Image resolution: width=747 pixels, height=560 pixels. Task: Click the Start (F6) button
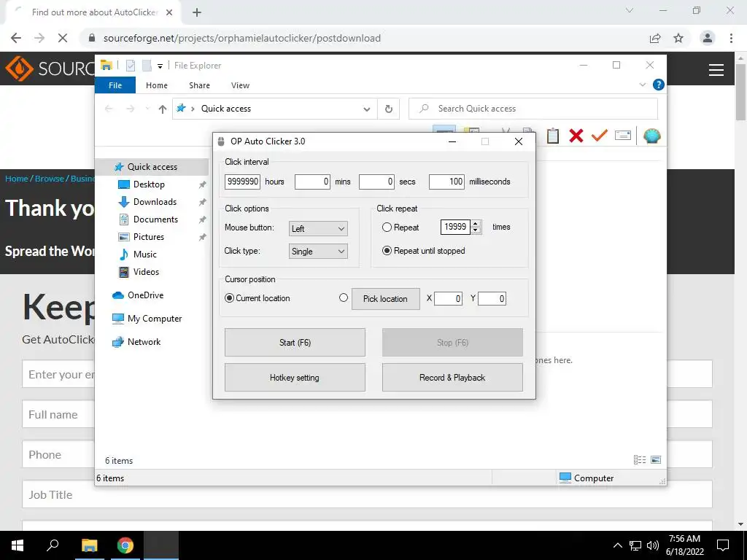[x=295, y=343]
